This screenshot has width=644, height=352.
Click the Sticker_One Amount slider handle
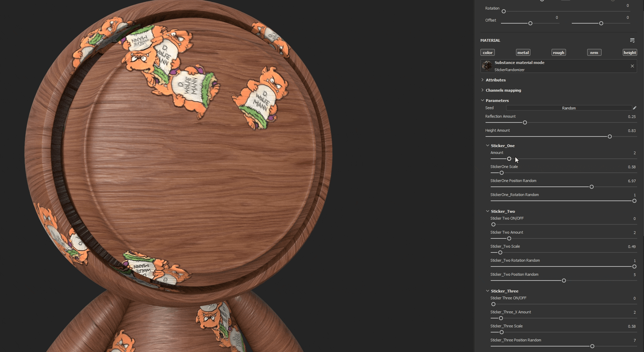click(x=509, y=159)
